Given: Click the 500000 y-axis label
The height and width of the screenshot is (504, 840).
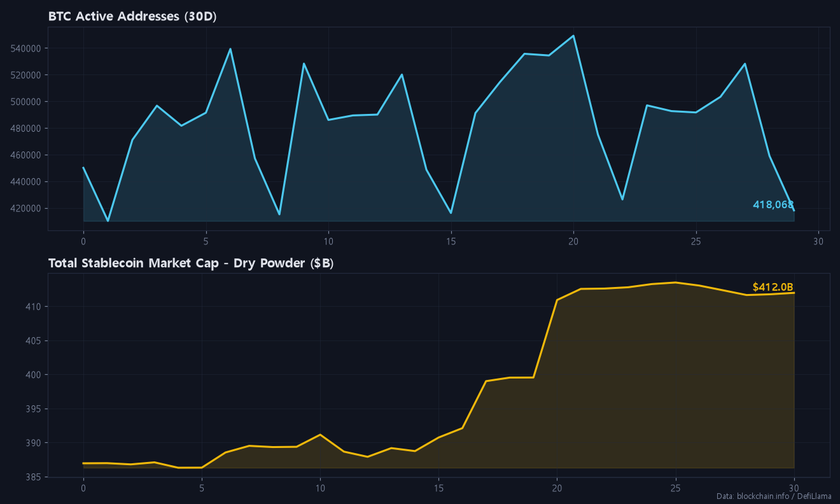Looking at the screenshot, I should (x=27, y=102).
